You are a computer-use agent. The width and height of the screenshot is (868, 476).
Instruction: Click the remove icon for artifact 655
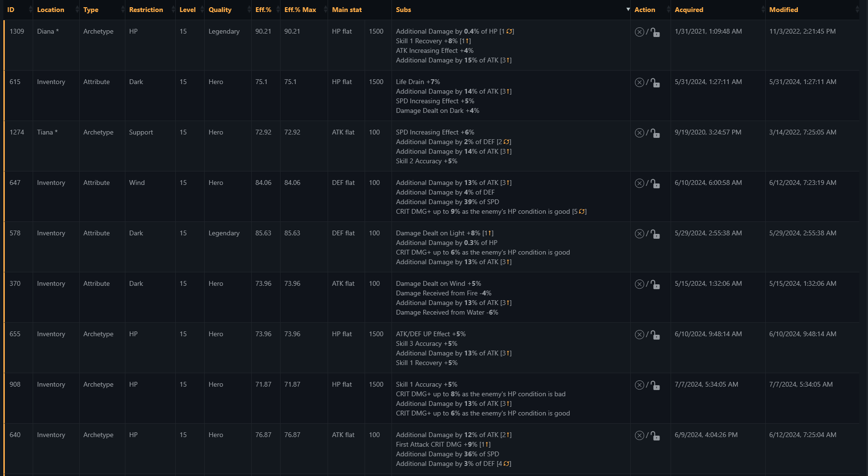click(639, 334)
